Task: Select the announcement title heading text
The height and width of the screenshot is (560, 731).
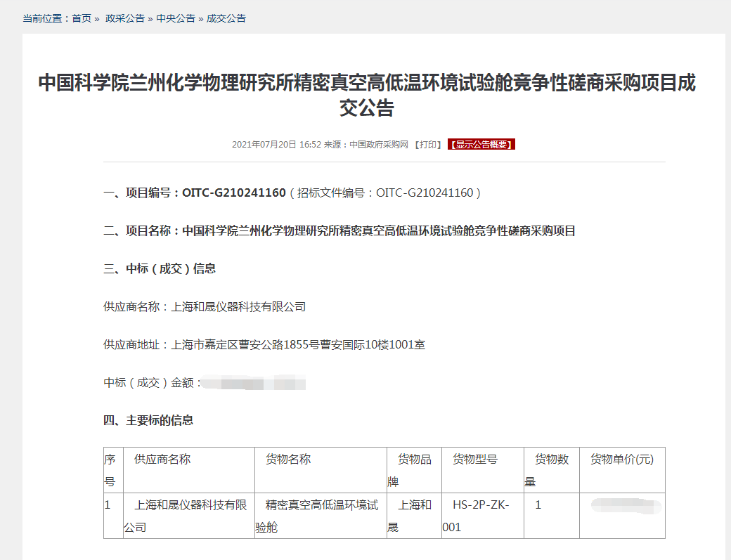Action: (x=367, y=95)
